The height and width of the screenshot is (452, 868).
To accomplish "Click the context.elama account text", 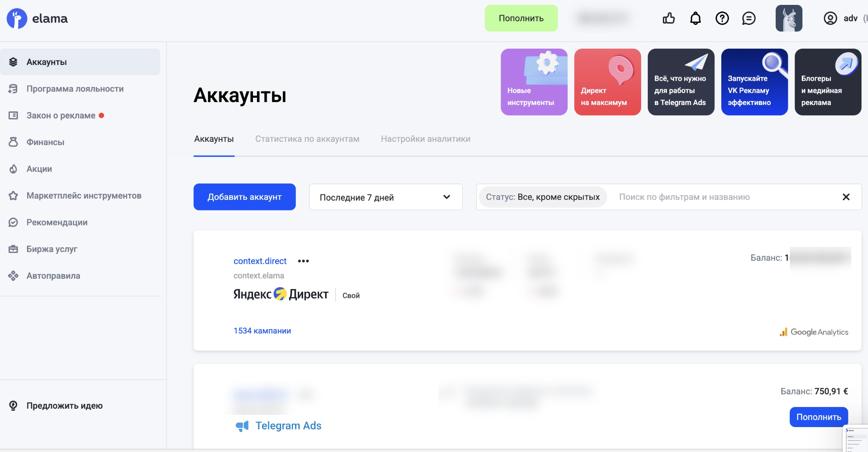I will point(259,275).
